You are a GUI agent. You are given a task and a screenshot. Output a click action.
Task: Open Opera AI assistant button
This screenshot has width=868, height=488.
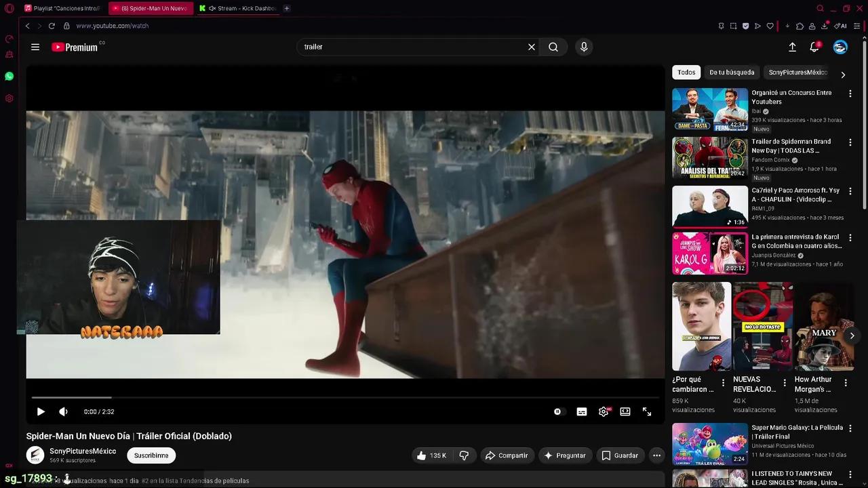point(840,26)
